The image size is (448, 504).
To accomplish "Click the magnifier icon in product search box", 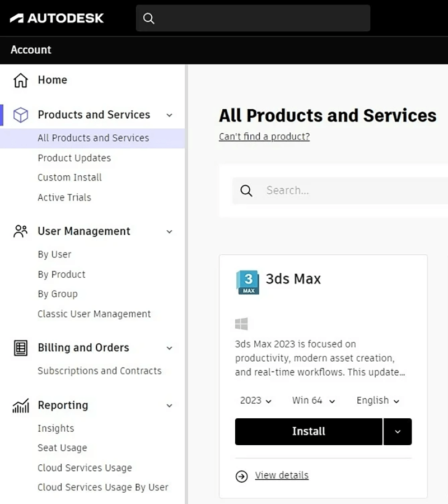I will pyautogui.click(x=246, y=190).
